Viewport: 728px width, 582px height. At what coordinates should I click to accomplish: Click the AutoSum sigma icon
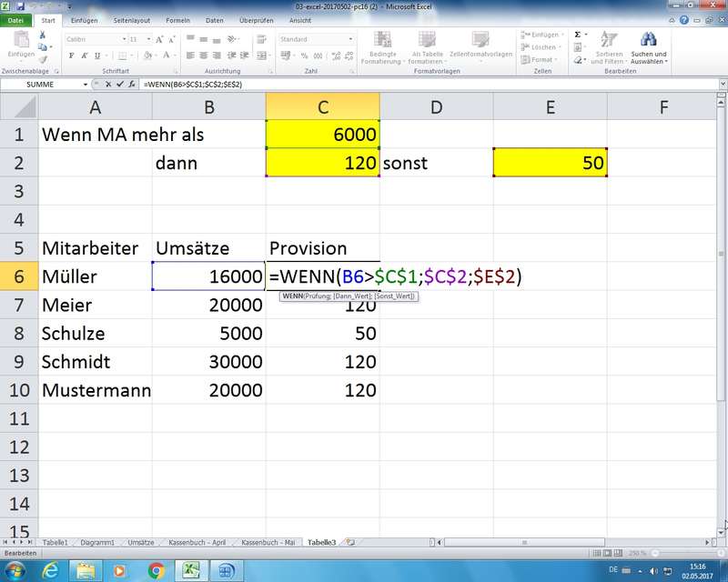pos(577,35)
